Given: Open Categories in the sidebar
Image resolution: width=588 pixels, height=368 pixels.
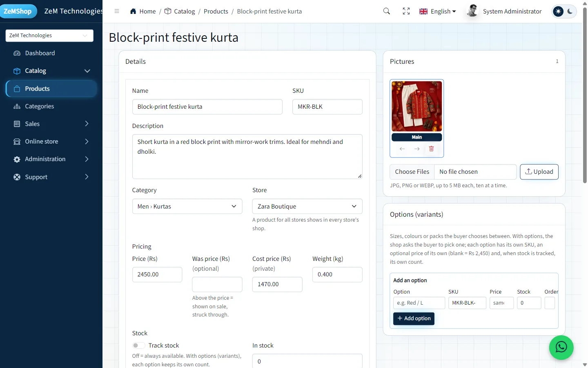Looking at the screenshot, I should point(51,106).
